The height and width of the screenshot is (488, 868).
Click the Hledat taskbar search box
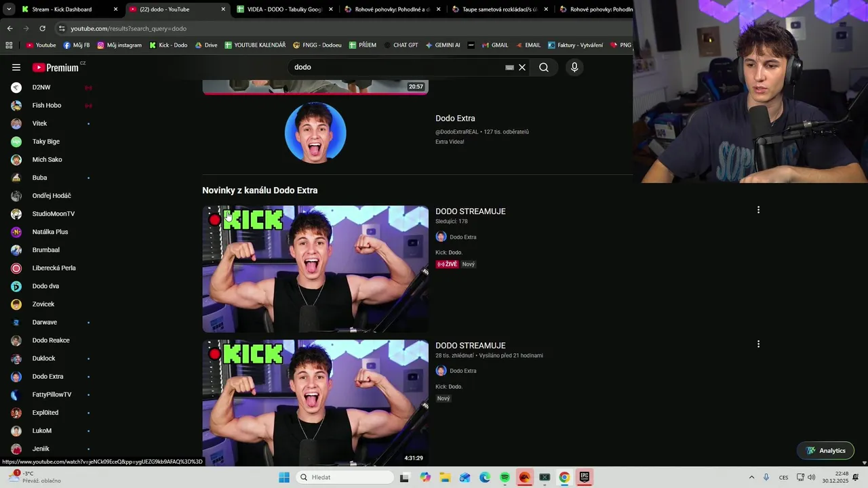(x=345, y=477)
